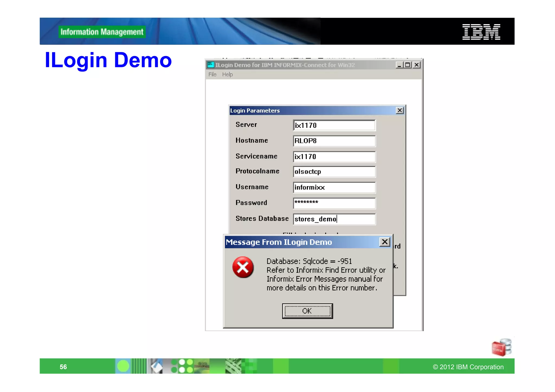Screen dimensions: 555x392
Task: Maximize the ILogin Demo window
Action: pyautogui.click(x=408, y=65)
